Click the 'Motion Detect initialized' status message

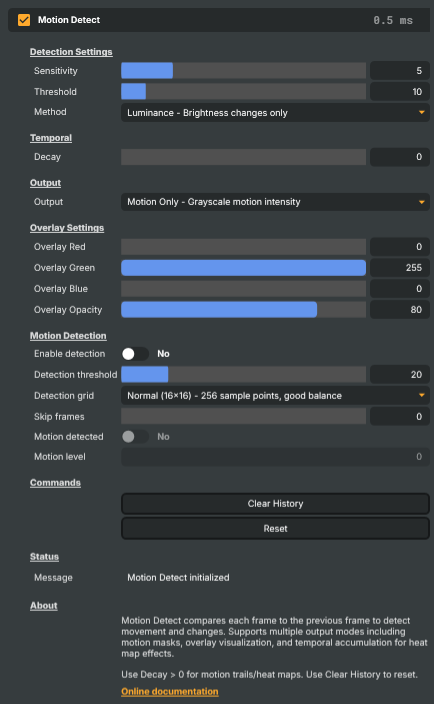pyautogui.click(x=178, y=577)
